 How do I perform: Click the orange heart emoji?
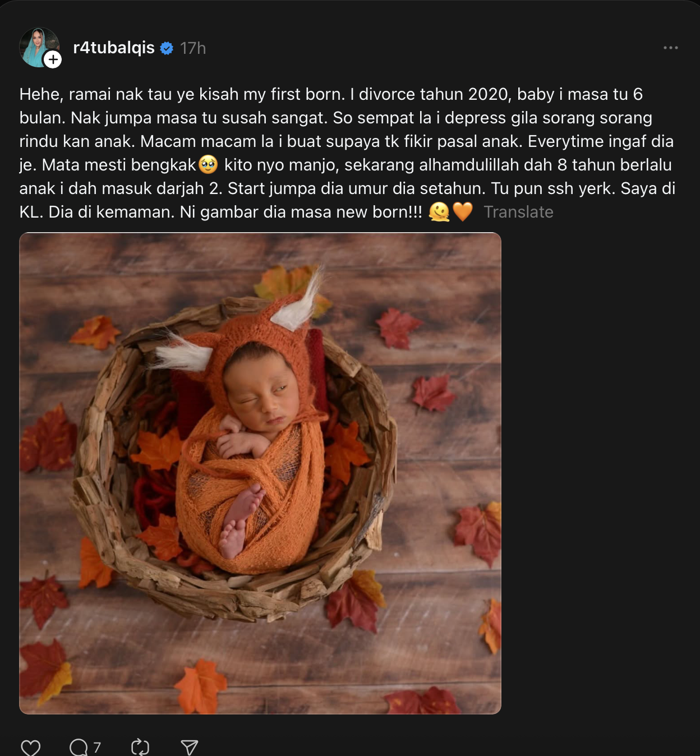click(462, 212)
